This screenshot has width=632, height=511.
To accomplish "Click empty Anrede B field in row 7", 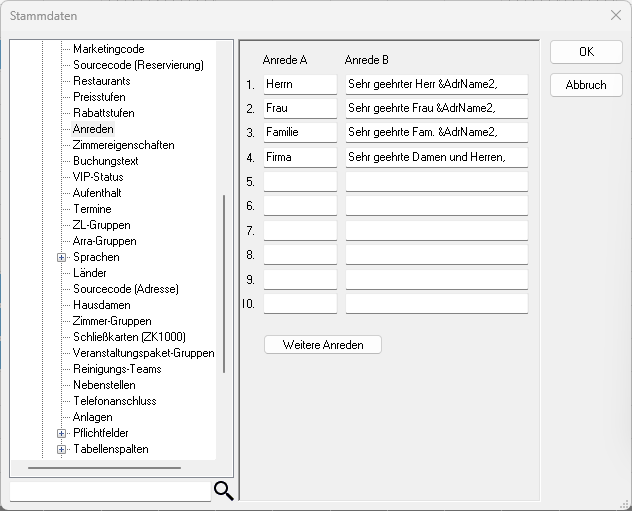I will pos(437,231).
